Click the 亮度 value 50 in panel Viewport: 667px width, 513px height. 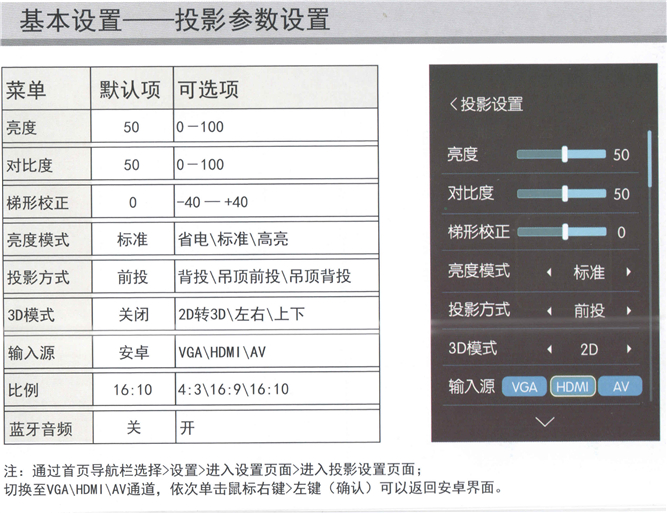coord(621,155)
